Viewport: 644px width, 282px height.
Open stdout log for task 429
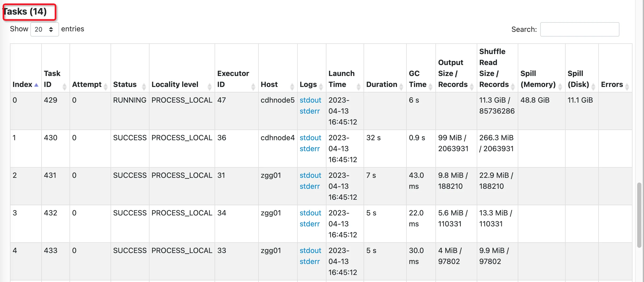[310, 100]
